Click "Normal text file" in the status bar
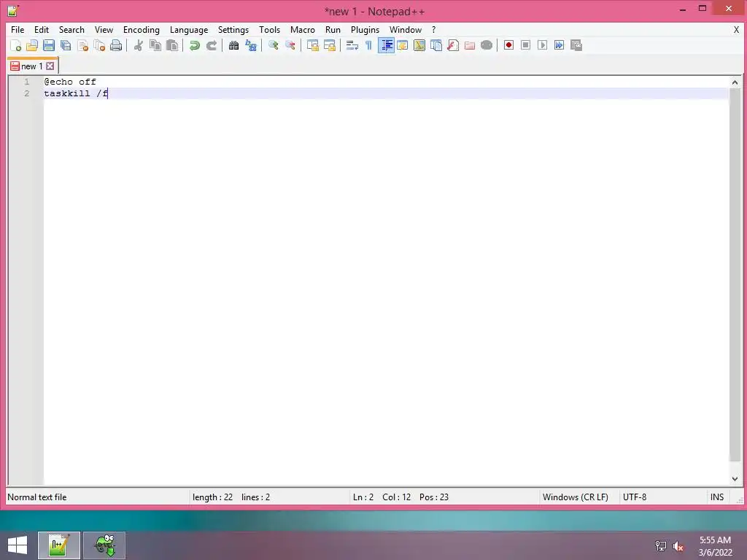 coord(37,497)
